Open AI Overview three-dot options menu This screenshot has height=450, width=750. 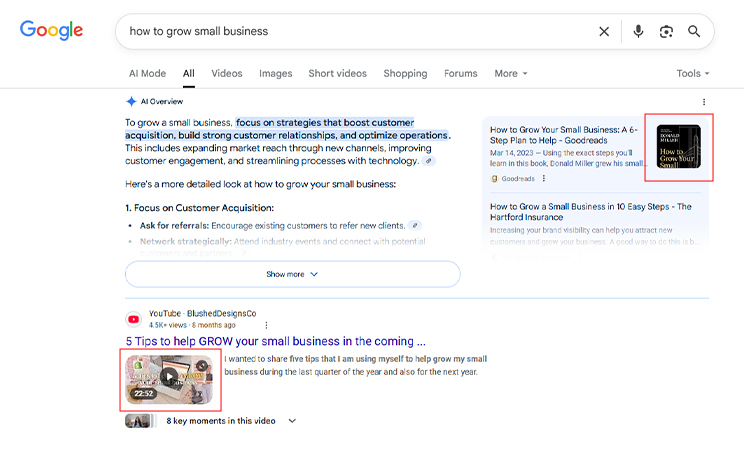(x=704, y=102)
